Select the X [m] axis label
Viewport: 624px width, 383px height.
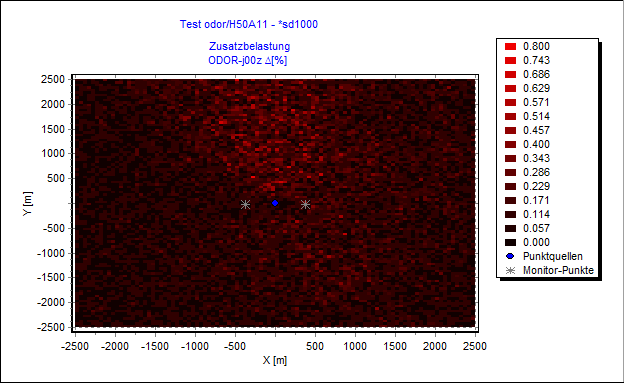click(x=275, y=360)
